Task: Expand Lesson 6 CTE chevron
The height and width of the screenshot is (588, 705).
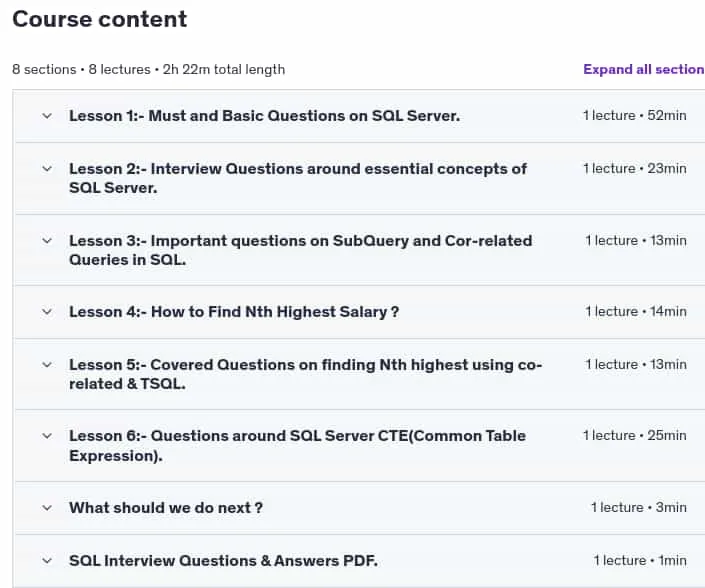Action: (47, 436)
